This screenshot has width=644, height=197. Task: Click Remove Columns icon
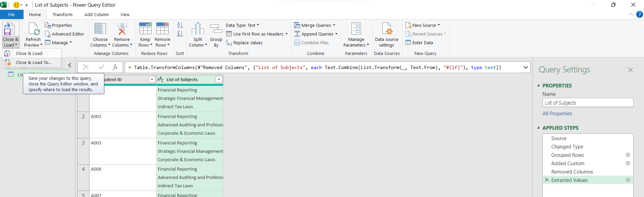[122, 29]
